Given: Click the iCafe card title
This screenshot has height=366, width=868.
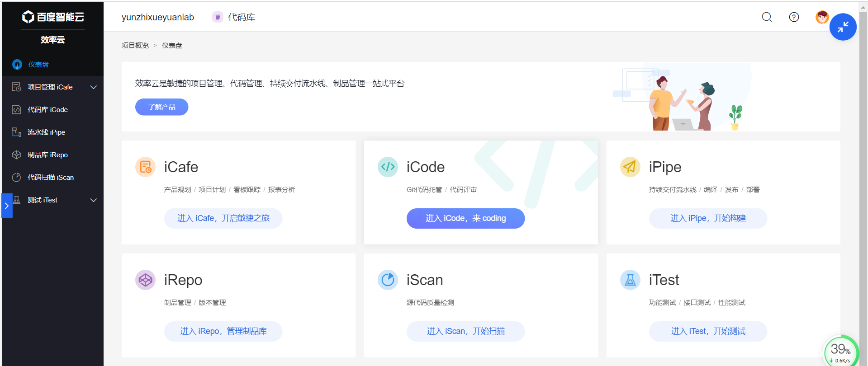Looking at the screenshot, I should pos(181,167).
